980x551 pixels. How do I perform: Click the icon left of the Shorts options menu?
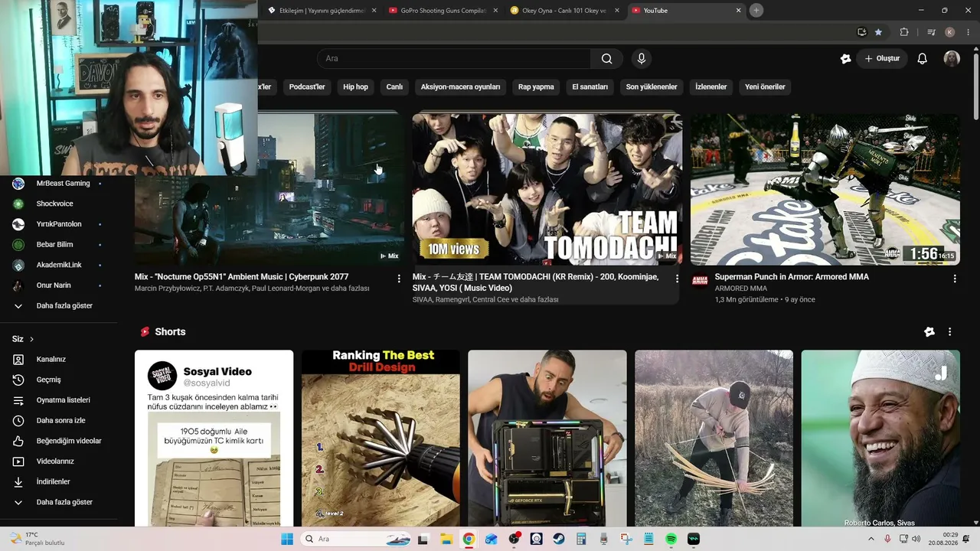tap(929, 332)
